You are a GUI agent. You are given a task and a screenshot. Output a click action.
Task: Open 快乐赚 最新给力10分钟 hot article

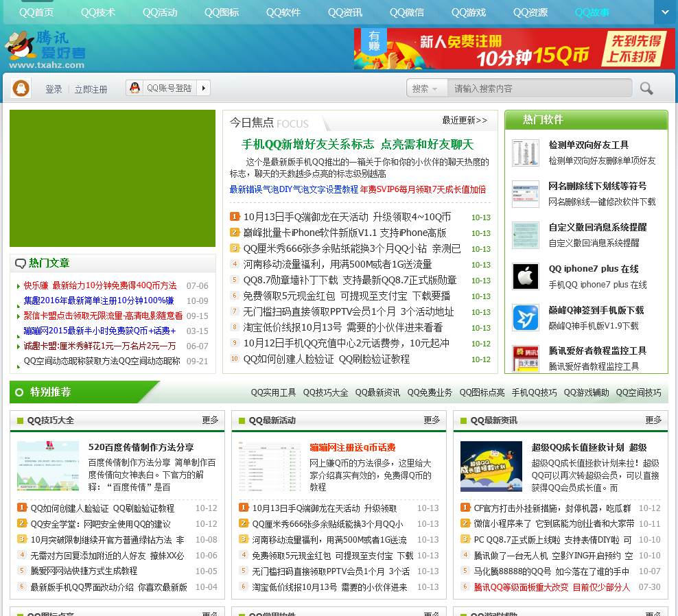click(x=100, y=285)
